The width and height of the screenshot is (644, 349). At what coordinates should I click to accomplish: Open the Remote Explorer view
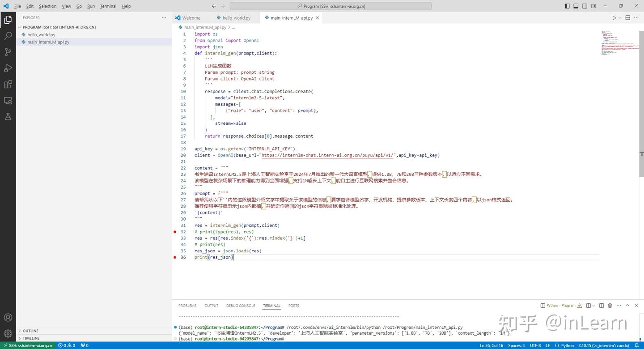click(8, 100)
